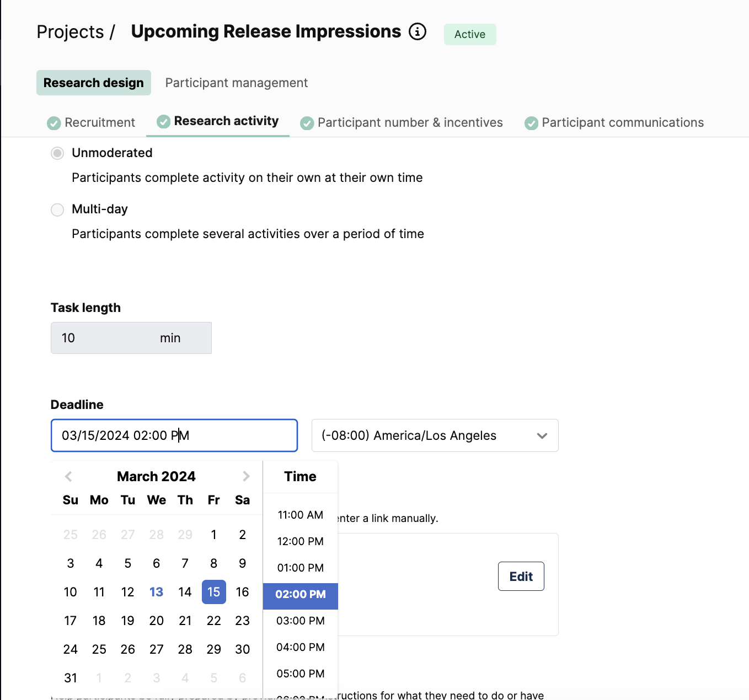Choose 03:00 PM in the time list
The height and width of the screenshot is (700, 749).
pos(301,621)
